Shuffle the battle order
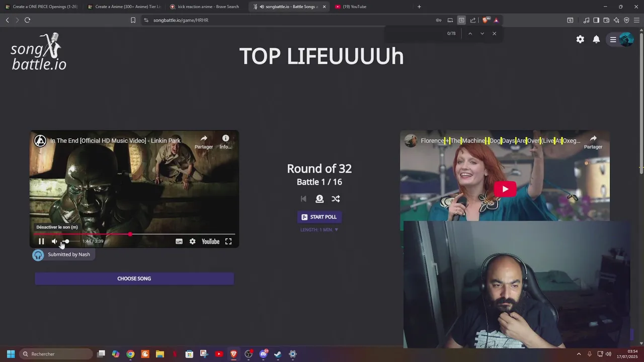Screen dimensions: 644x362 [336, 199]
